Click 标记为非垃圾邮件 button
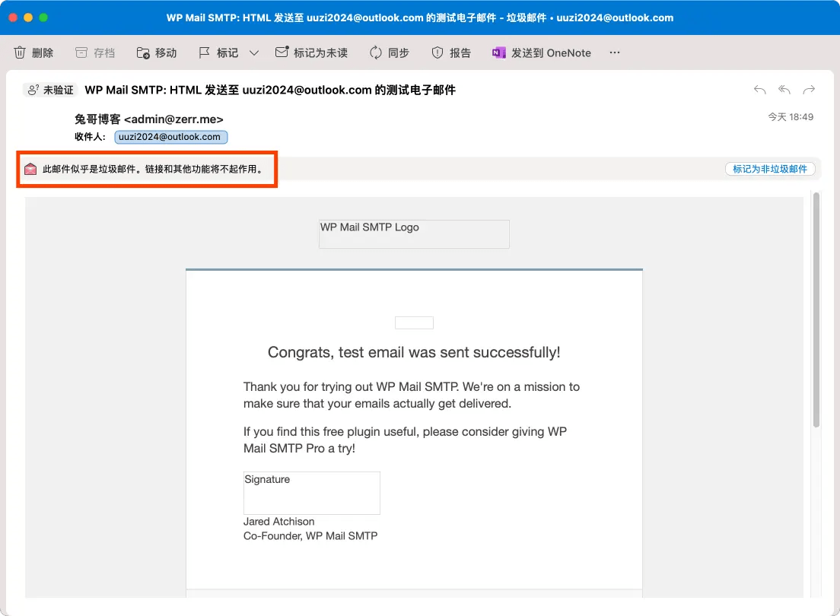The width and height of the screenshot is (840, 616). coord(770,170)
